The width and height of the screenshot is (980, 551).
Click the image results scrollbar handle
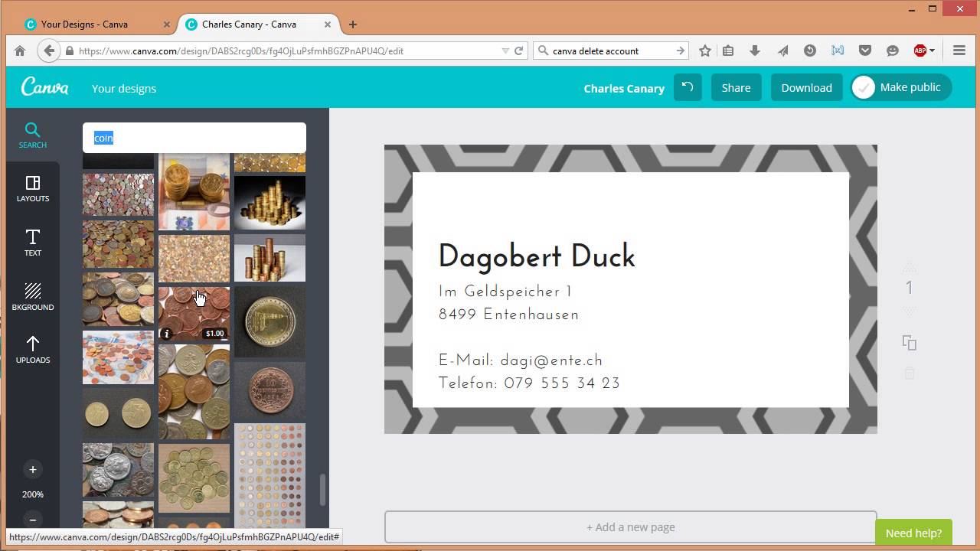(322, 490)
